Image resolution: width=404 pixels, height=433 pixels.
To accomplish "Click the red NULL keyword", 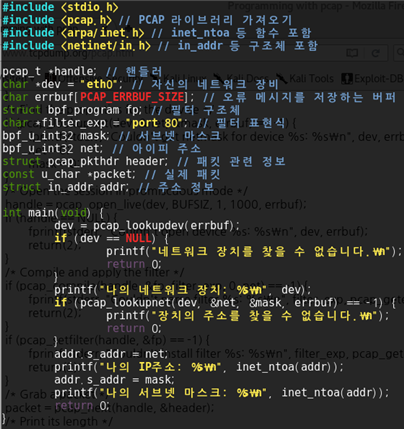I will [138, 238].
